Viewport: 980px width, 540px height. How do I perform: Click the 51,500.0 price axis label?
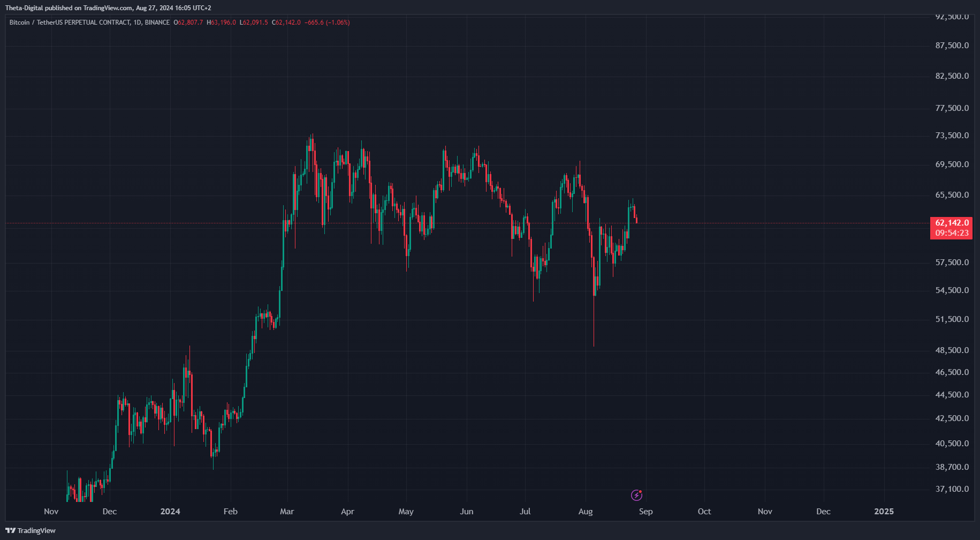click(952, 319)
